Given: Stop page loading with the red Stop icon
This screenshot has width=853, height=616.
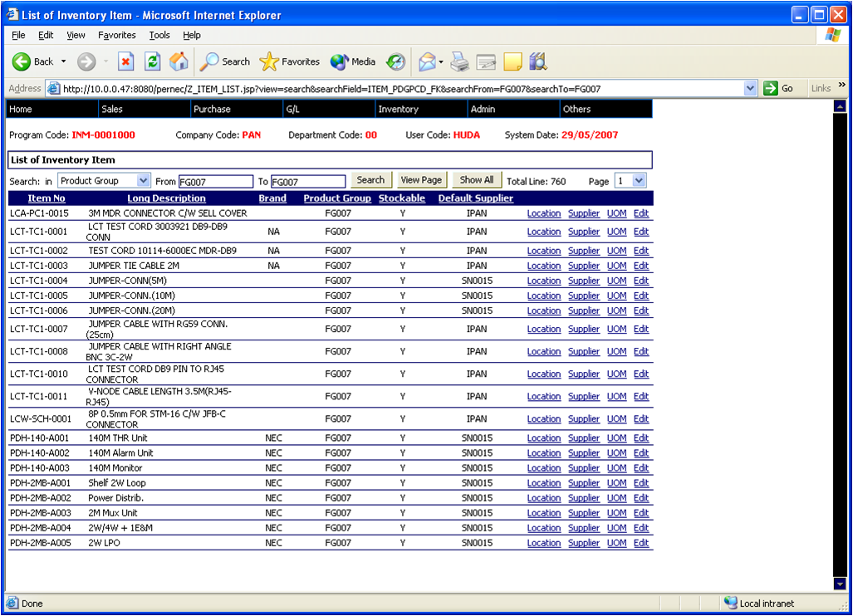Looking at the screenshot, I should 125,61.
